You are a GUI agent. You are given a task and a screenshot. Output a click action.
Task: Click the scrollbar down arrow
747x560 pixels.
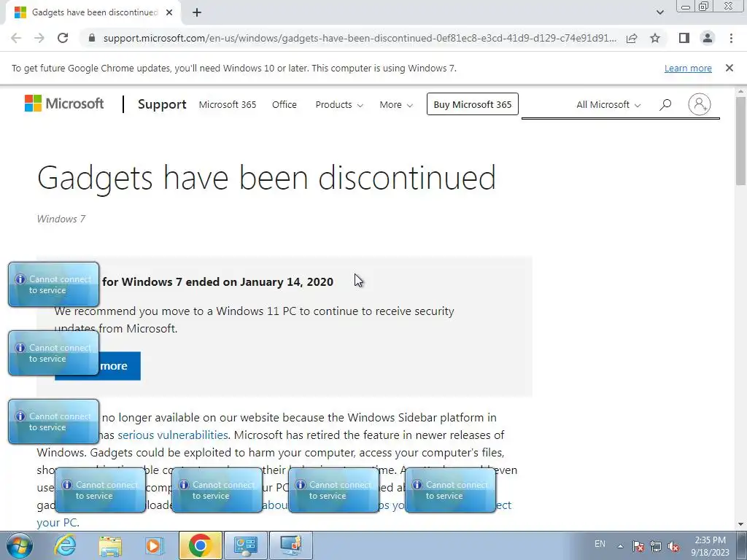tap(741, 524)
